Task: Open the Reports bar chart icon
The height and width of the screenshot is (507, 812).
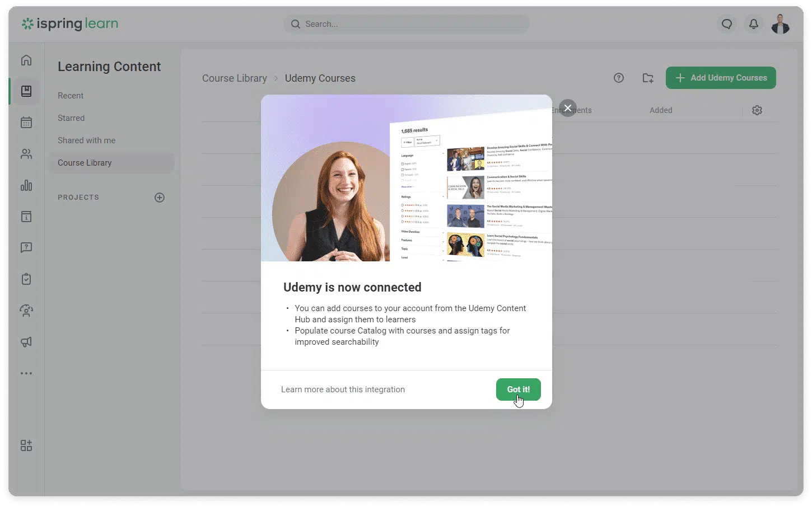Action: tap(26, 185)
